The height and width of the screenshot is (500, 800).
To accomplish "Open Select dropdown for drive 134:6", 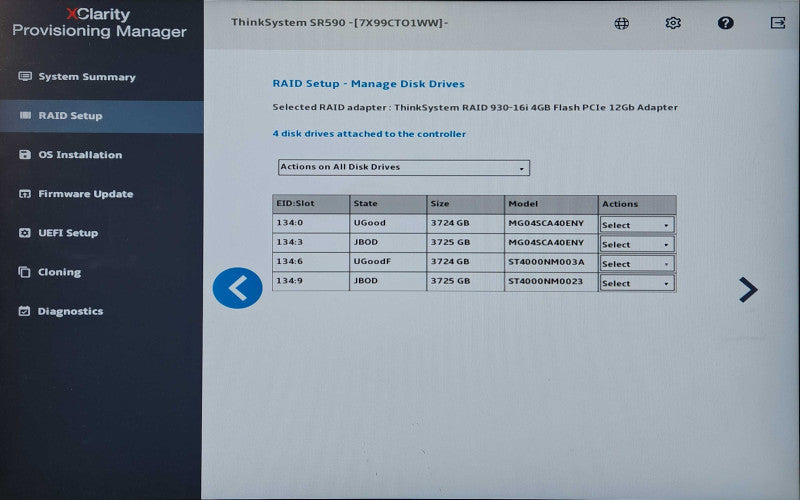I will point(637,264).
